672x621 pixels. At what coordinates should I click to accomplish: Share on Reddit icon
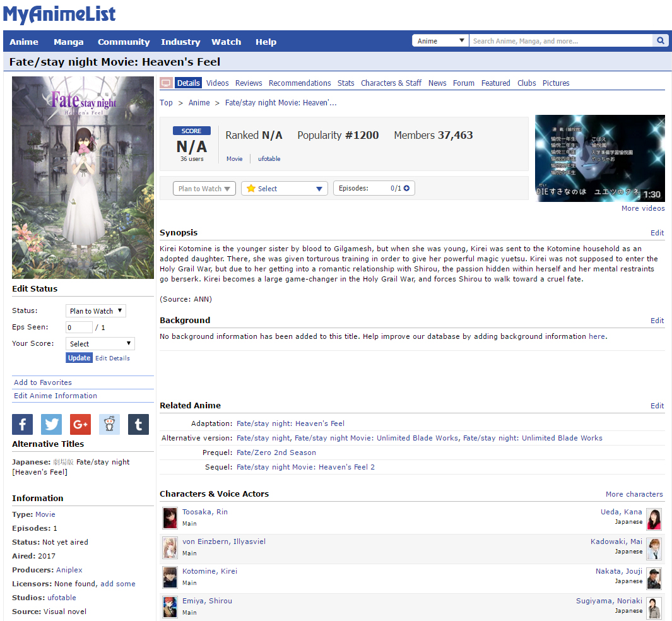109,424
